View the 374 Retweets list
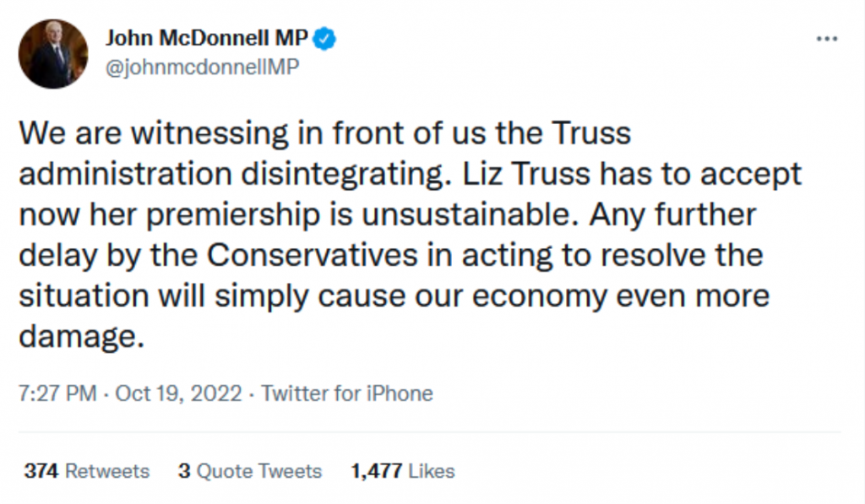The height and width of the screenshot is (504, 865). [x=86, y=471]
